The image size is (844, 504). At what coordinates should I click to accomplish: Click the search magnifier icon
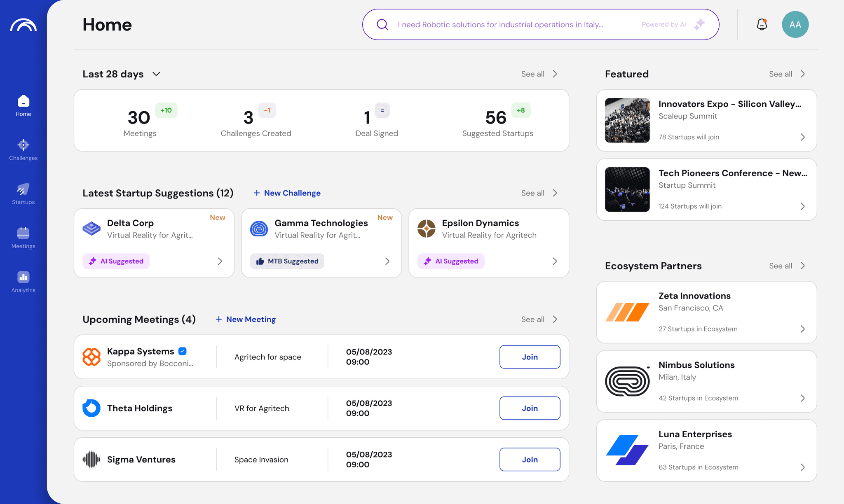382,25
